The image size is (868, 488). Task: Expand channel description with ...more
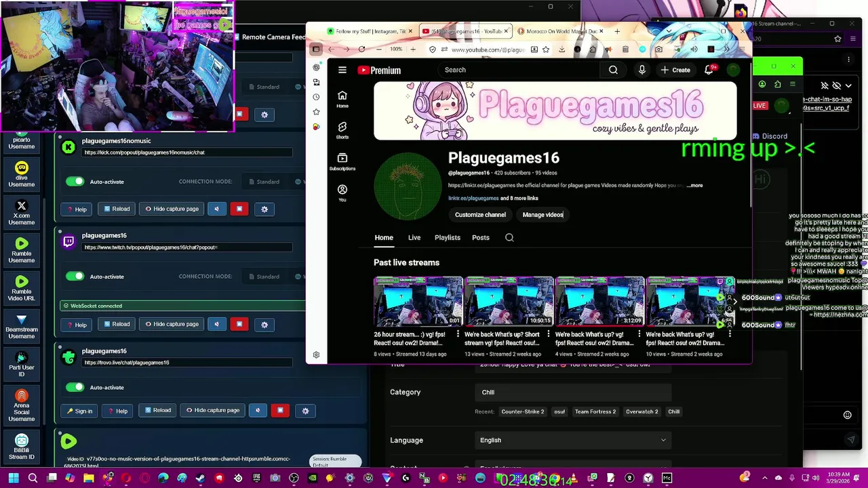(694, 186)
